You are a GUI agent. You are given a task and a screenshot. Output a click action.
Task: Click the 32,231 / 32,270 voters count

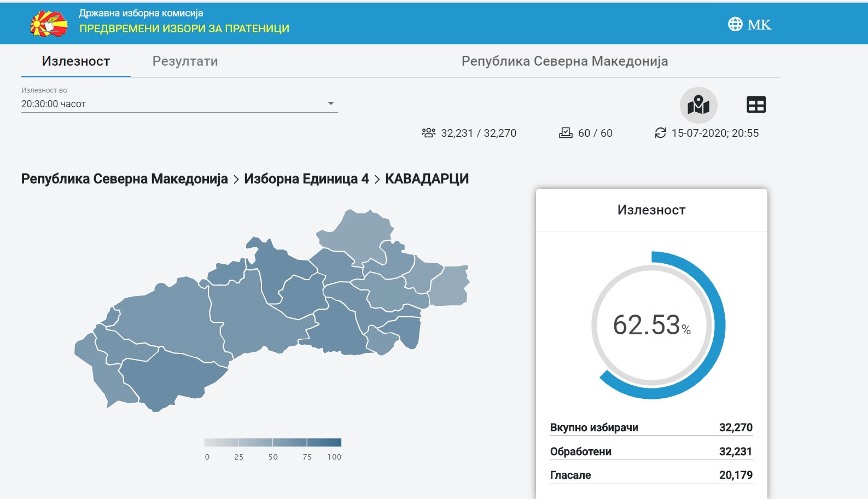pyautogui.click(x=479, y=133)
